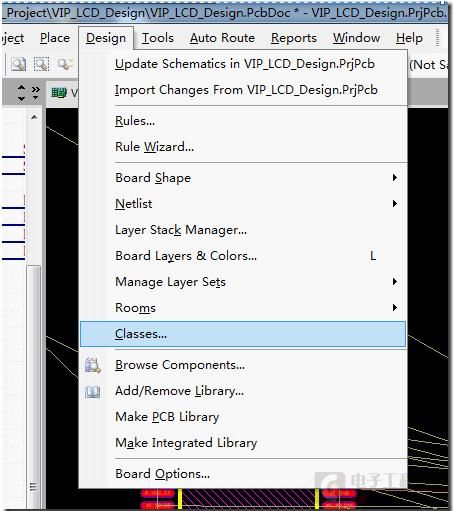Select the zoom area icon with dotted border
This screenshot has height=511, width=454.
tap(42, 64)
